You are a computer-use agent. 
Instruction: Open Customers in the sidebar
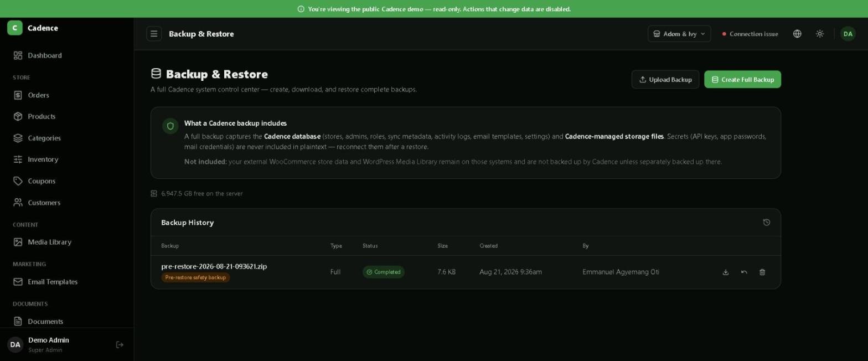point(66,203)
